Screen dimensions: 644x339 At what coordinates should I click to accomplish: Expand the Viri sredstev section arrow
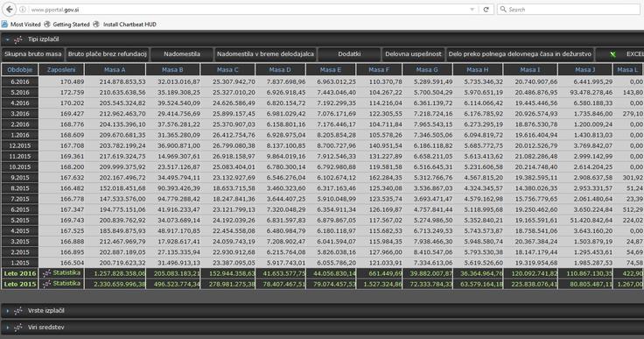pos(7,328)
